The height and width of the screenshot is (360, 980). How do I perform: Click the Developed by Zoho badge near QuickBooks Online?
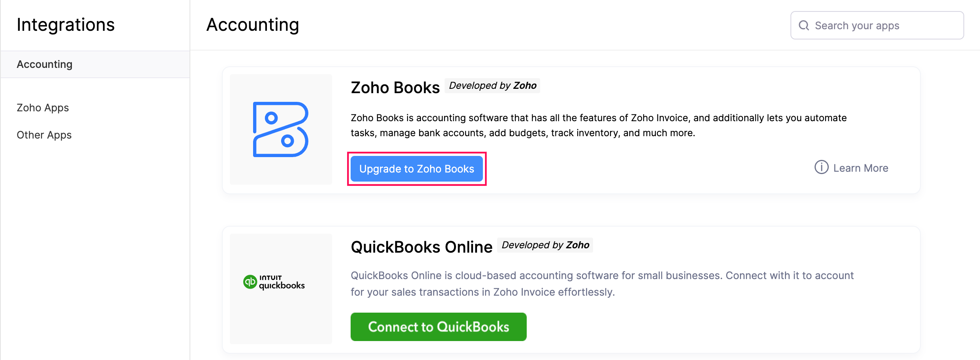[x=545, y=245]
